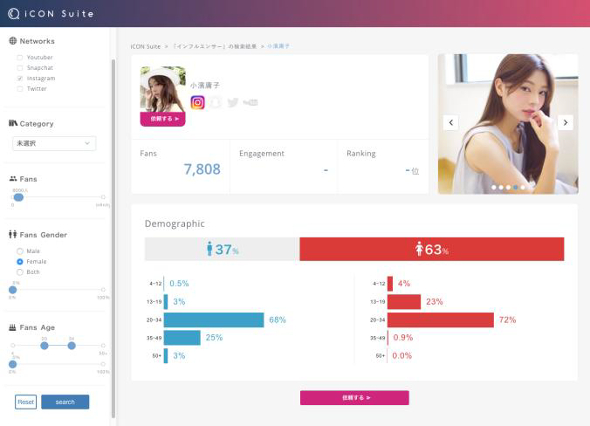
Task: Click the male 4-12 value 0.5%
Action: pos(179,283)
